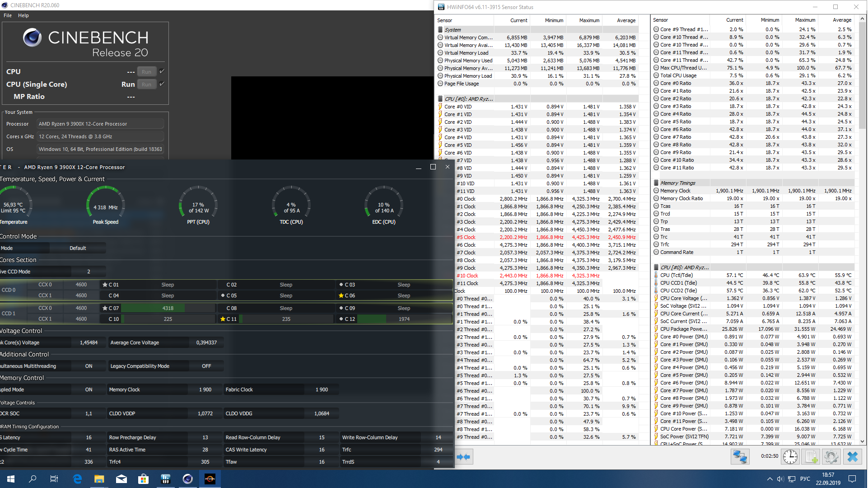Run the CPU Single Core benchmark
Screen dimensions: 868x488
pos(146,84)
